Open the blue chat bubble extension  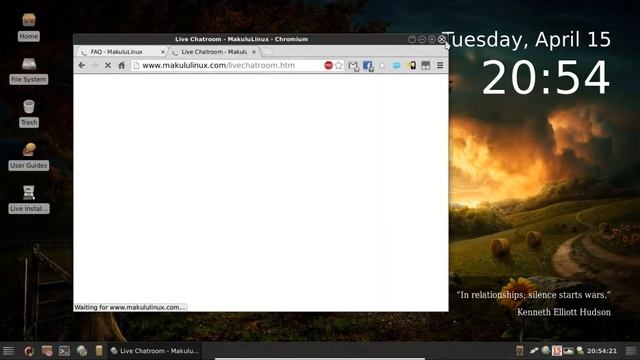(x=396, y=66)
